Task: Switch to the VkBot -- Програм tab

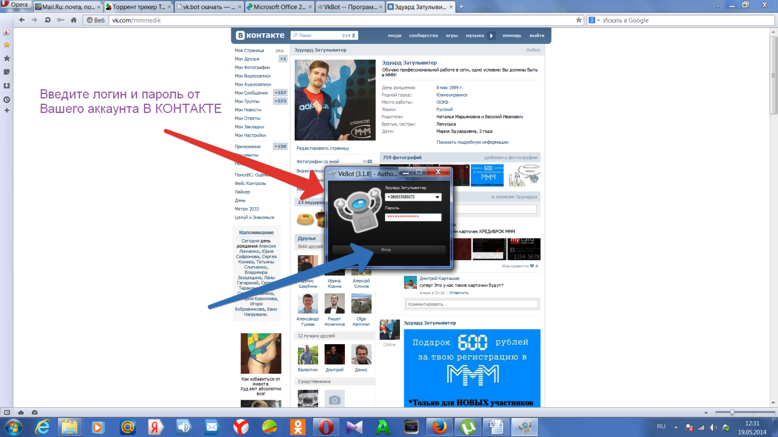Action: point(350,6)
